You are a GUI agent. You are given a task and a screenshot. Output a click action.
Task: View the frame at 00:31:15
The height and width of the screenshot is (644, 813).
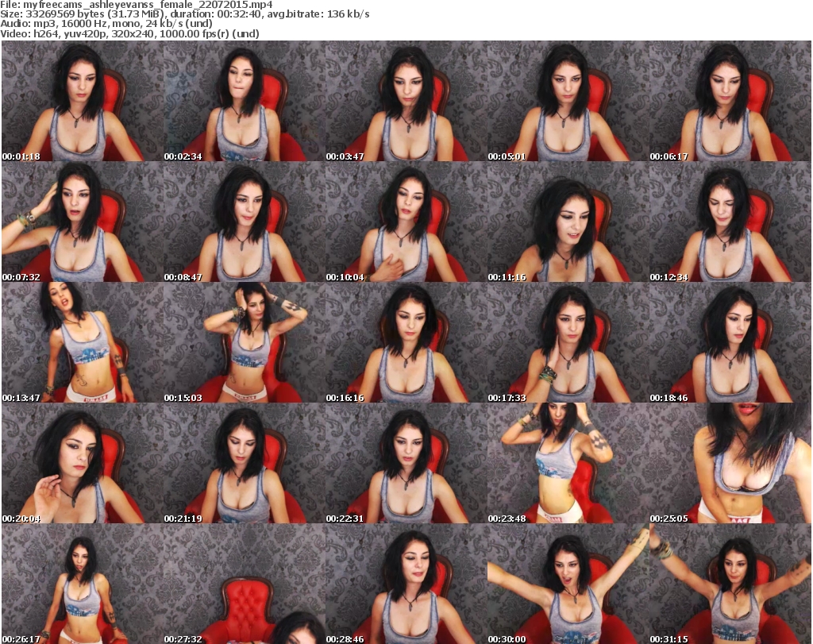pos(730,584)
